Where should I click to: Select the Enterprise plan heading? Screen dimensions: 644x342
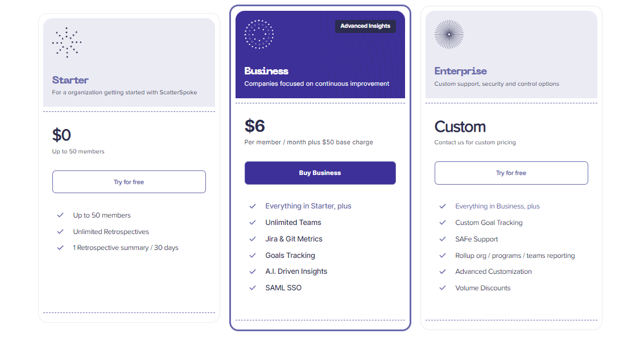(460, 71)
